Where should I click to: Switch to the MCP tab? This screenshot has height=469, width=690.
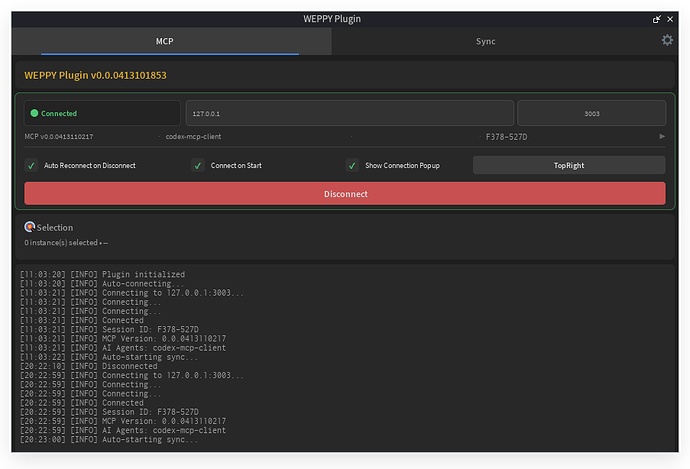coord(171,41)
